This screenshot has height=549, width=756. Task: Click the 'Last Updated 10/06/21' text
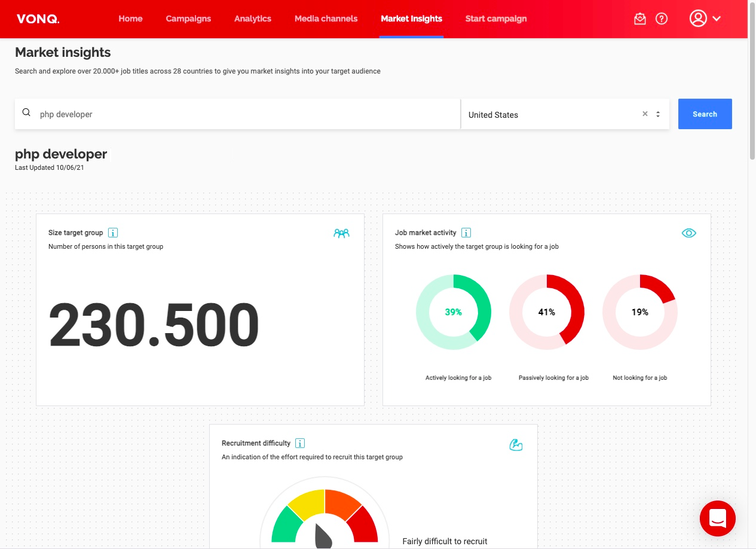click(50, 168)
